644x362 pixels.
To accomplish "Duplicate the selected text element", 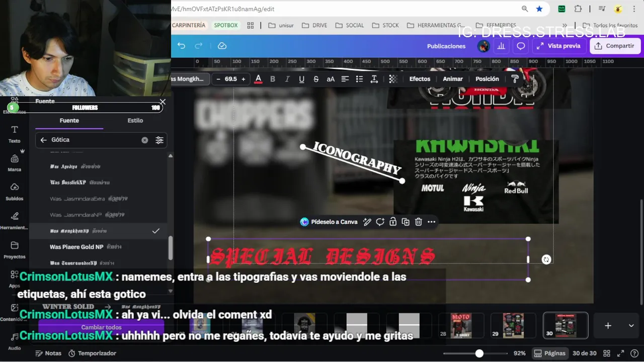I will tap(406, 222).
